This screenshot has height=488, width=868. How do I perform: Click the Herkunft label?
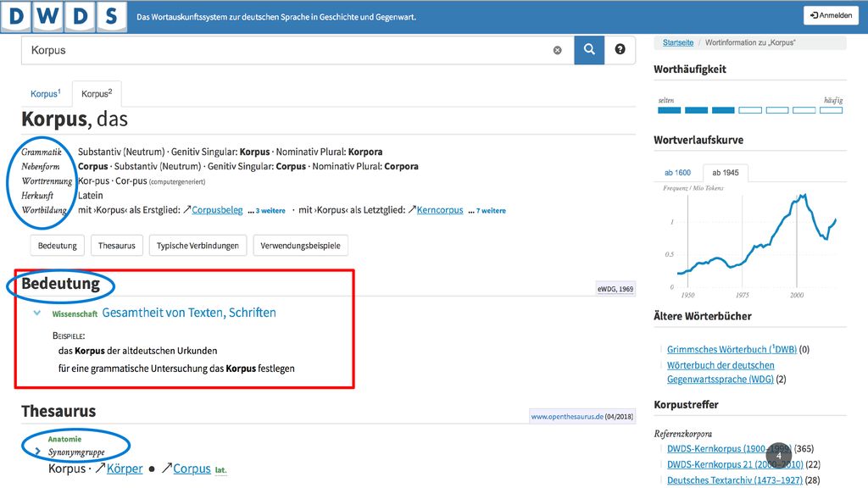pyautogui.click(x=37, y=196)
